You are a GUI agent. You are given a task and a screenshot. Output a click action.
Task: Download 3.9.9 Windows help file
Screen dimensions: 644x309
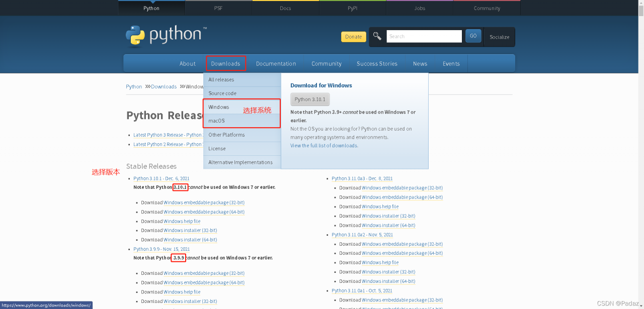tap(182, 292)
